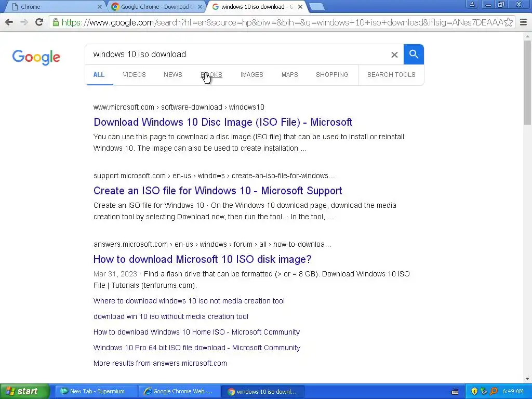Click the browser address bar URL
The image size is (532, 399).
point(282,22)
